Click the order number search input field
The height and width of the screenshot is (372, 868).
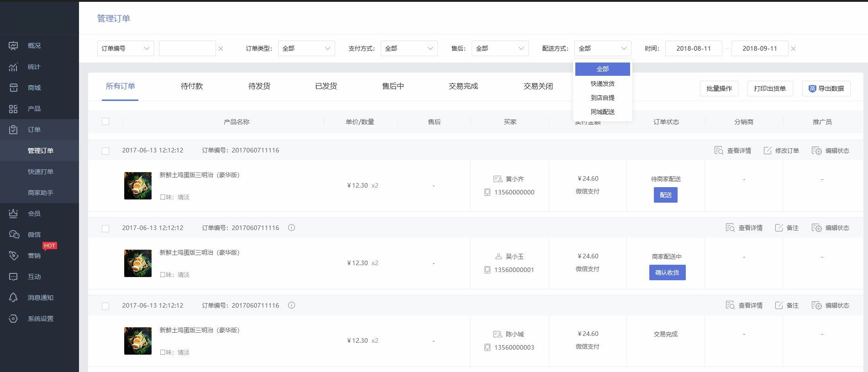pos(187,48)
